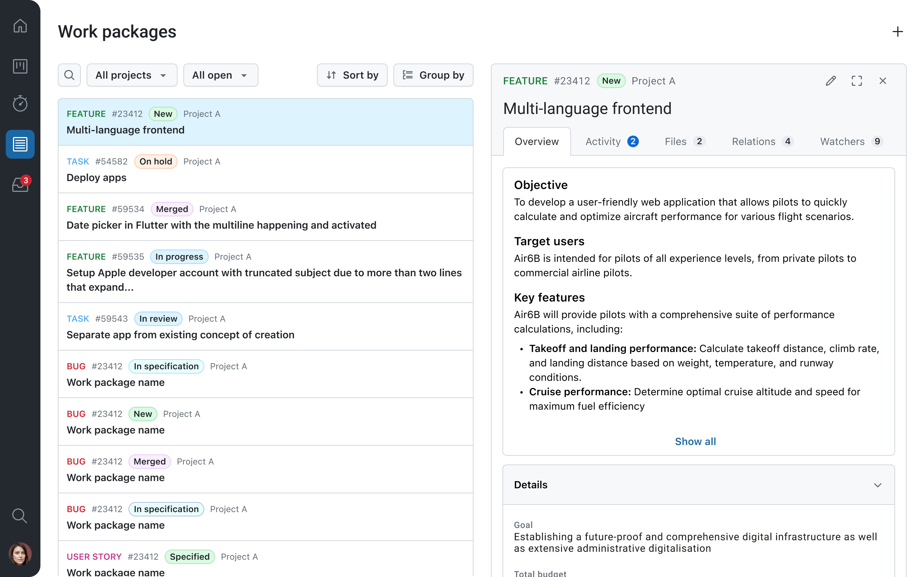Open the All projects dropdown

pos(132,75)
